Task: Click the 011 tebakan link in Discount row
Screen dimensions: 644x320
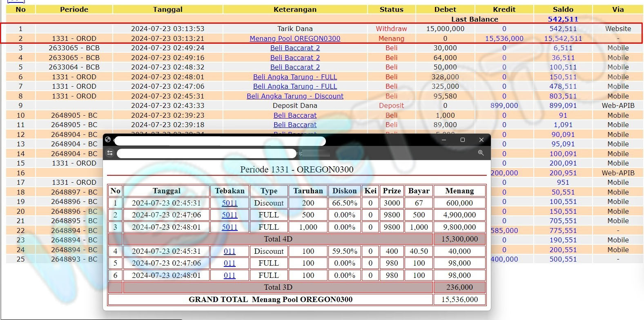Action: click(x=230, y=251)
